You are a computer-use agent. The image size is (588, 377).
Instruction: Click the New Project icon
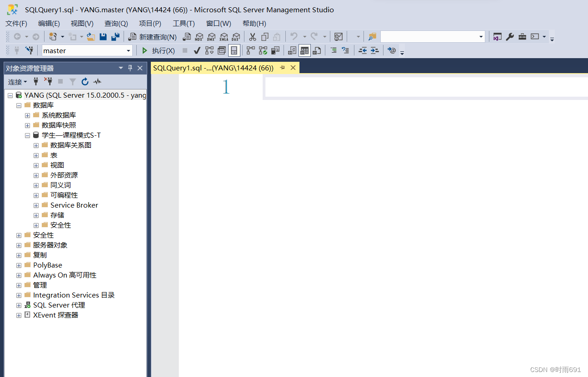[x=53, y=37]
